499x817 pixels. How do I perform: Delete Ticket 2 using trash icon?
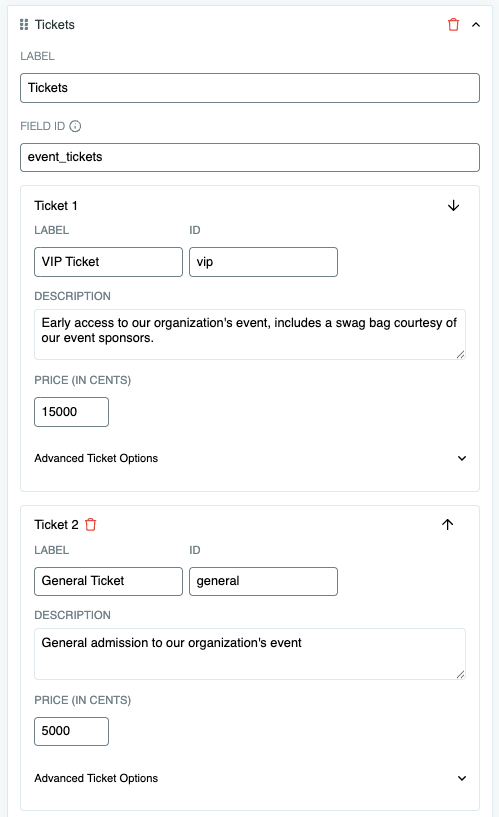pos(91,524)
